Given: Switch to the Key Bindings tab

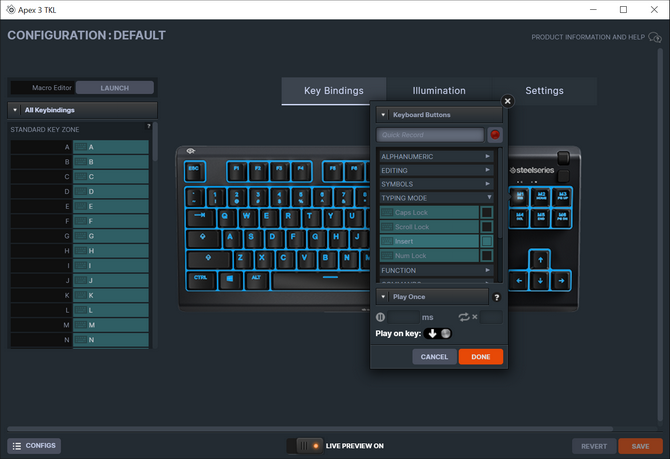Looking at the screenshot, I should 334,91.
